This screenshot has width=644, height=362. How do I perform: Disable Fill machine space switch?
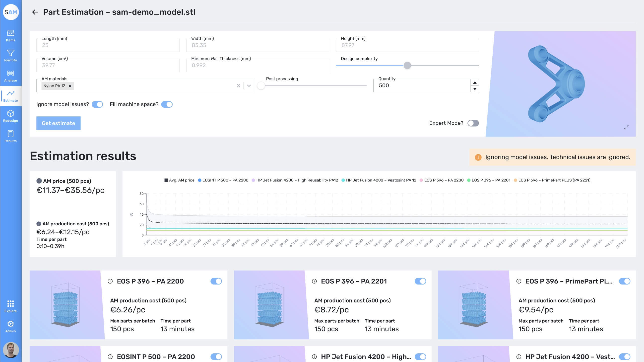(167, 104)
